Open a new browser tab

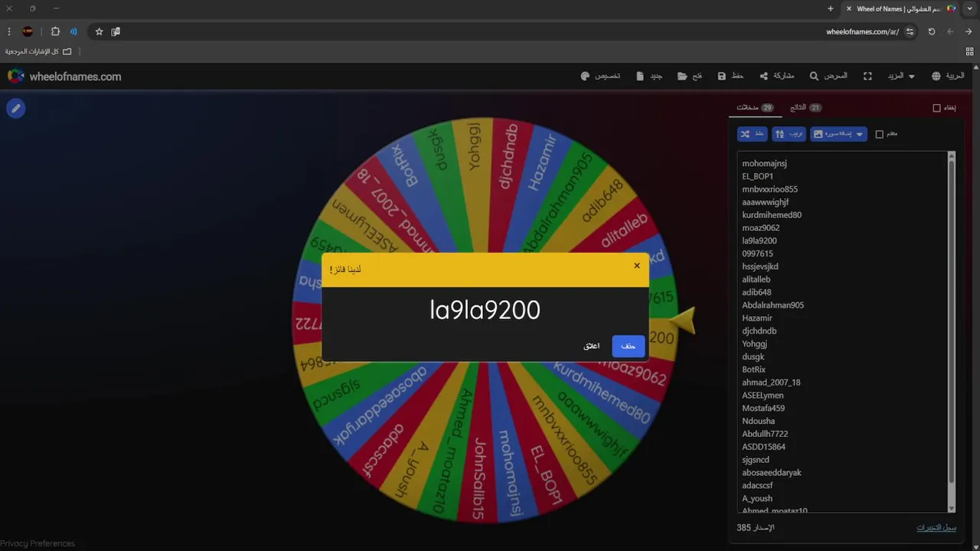point(830,8)
